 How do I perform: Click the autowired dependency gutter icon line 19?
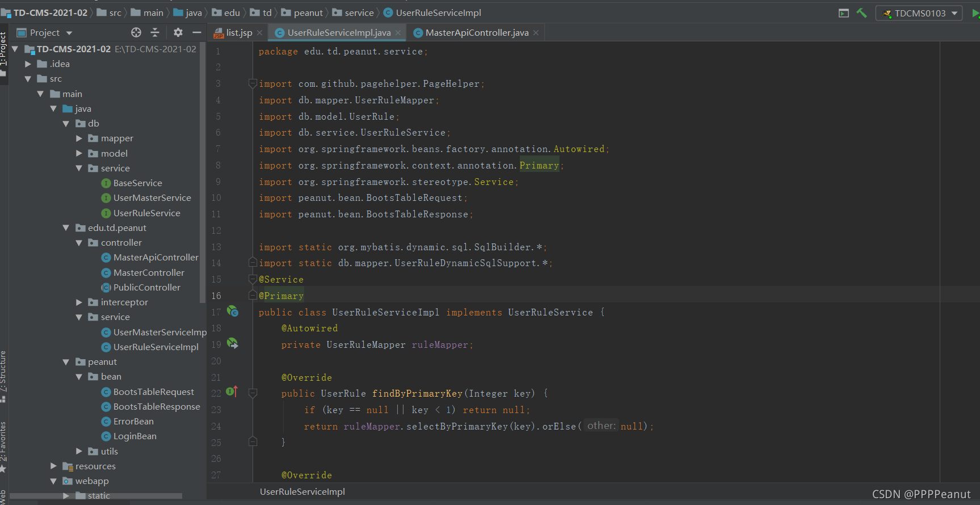click(233, 343)
